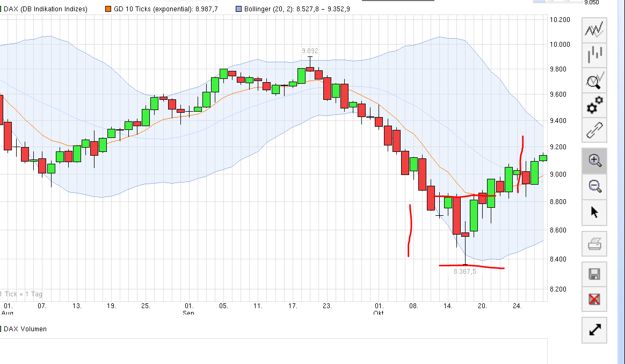Save chart using floppy disk icon
The height and width of the screenshot is (364, 625).
tap(594, 274)
